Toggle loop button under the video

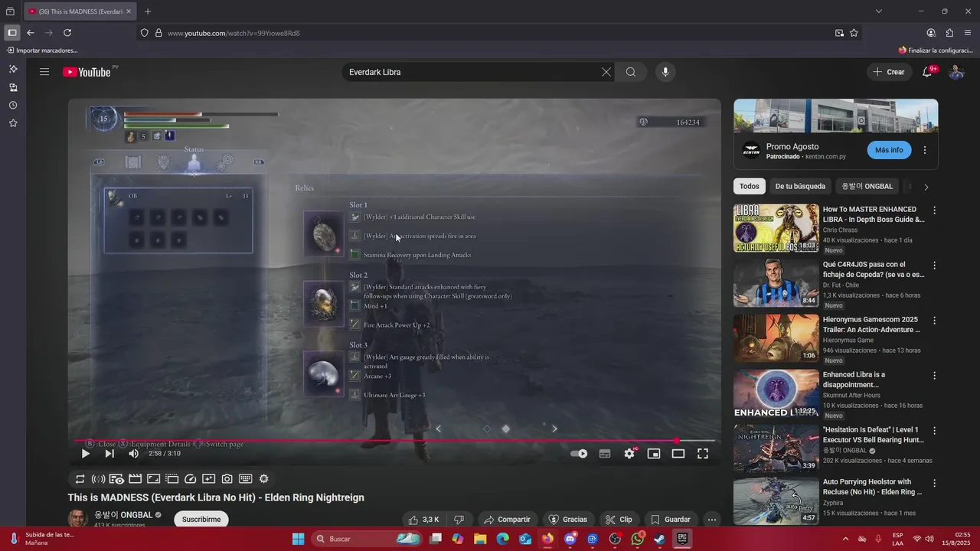80,479
